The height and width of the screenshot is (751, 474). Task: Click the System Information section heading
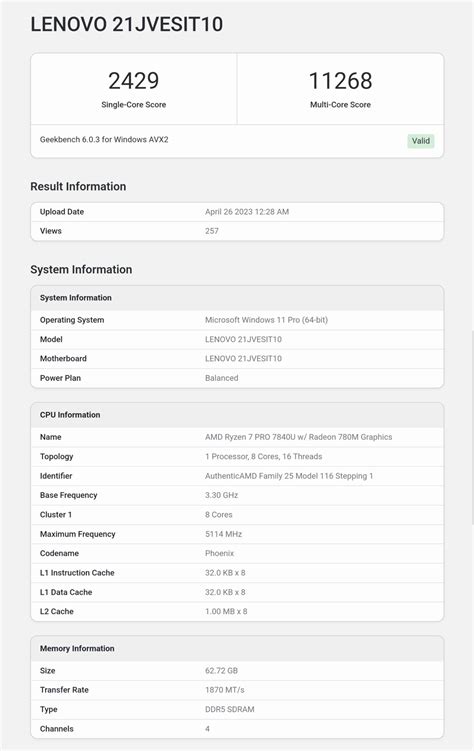pos(81,269)
